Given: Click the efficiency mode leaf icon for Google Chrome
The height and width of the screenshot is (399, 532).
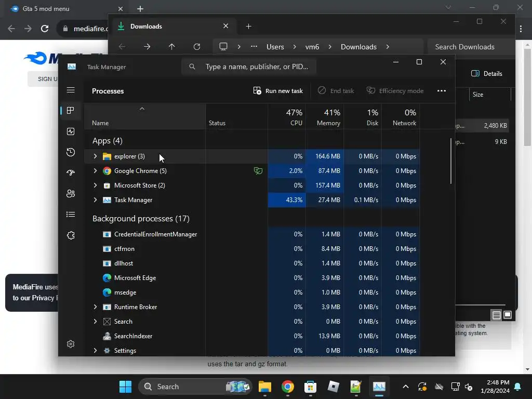Looking at the screenshot, I should (x=258, y=170).
